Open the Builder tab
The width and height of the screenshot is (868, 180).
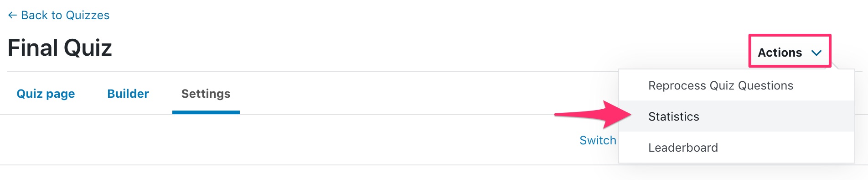(128, 94)
